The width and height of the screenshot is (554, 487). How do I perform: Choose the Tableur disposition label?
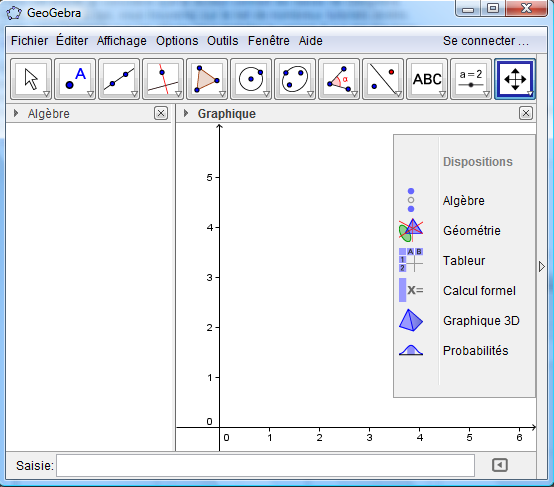click(464, 260)
